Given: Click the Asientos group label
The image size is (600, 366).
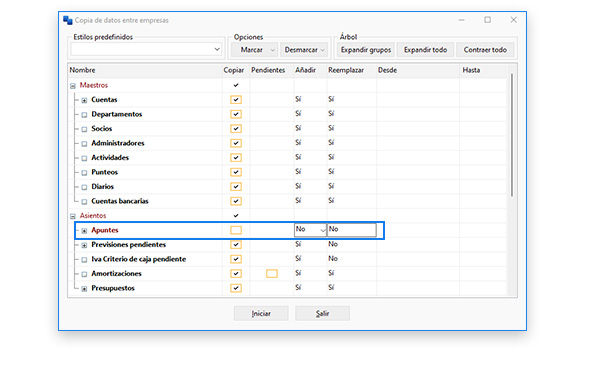Looking at the screenshot, I should point(93,216).
